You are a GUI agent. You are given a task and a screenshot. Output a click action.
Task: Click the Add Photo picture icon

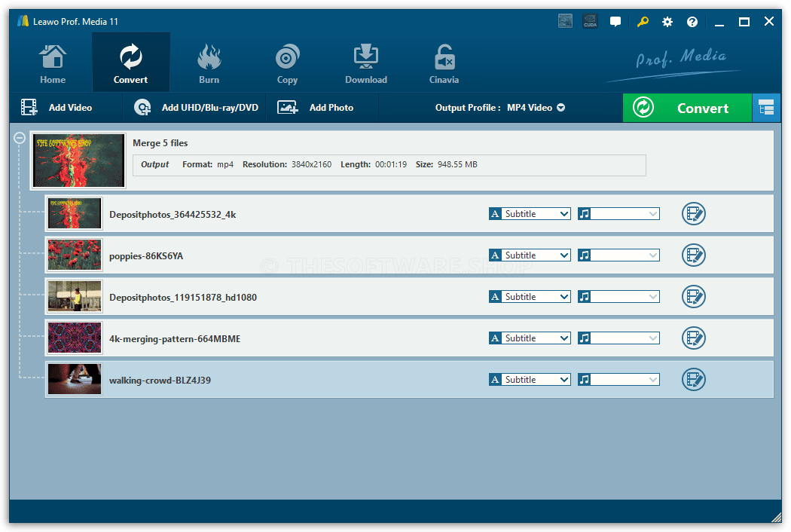pyautogui.click(x=288, y=108)
